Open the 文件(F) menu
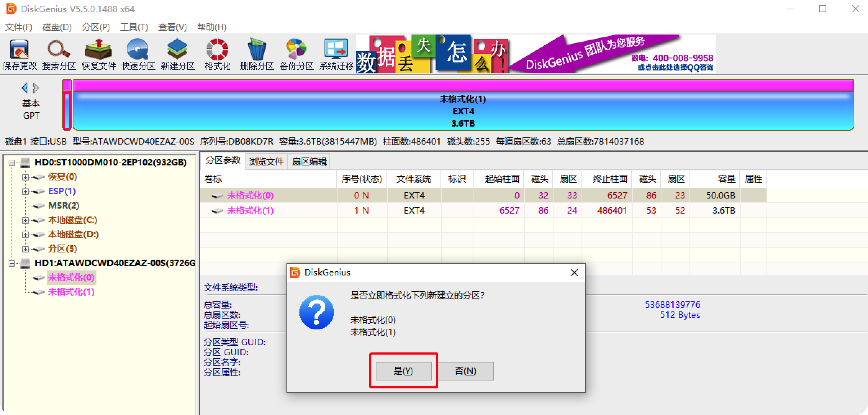This screenshot has height=415, width=868. (x=18, y=27)
